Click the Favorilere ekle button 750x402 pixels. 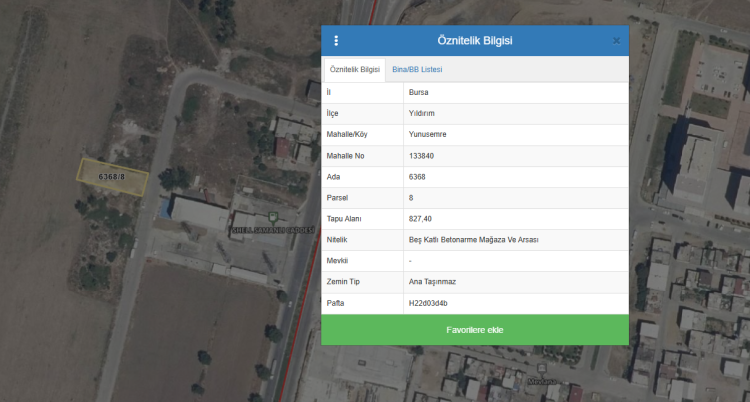(x=475, y=330)
